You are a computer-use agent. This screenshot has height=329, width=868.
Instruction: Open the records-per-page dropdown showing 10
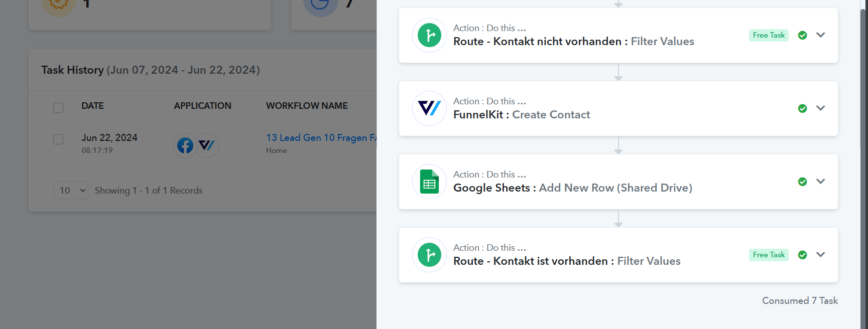coord(71,190)
